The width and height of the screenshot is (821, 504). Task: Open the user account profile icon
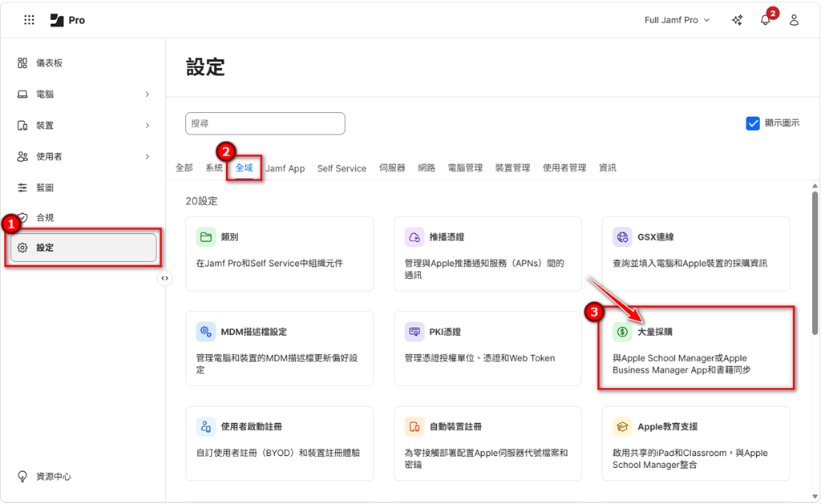[794, 20]
